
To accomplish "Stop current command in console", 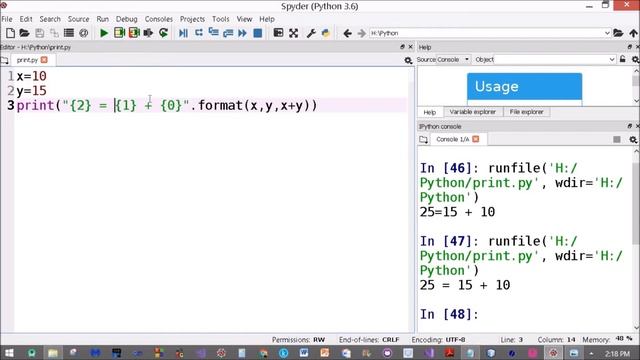I will point(617,140).
